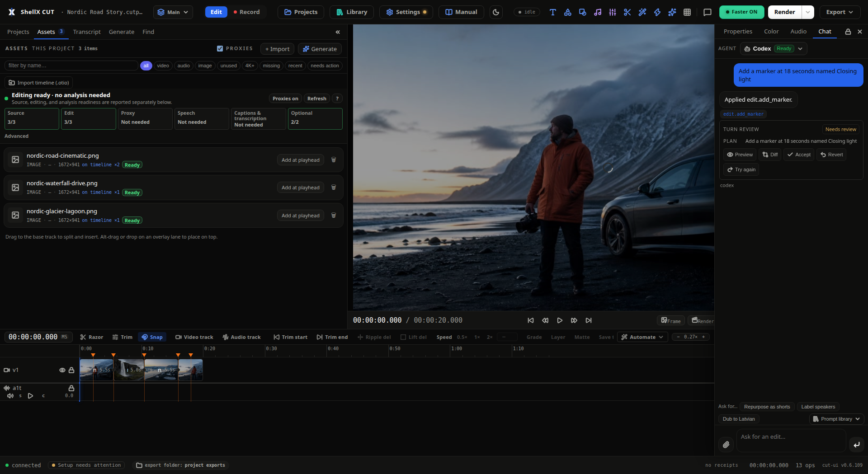Image resolution: width=868 pixels, height=474 pixels.
Task: Click the Accept button in turn review
Action: point(799,155)
